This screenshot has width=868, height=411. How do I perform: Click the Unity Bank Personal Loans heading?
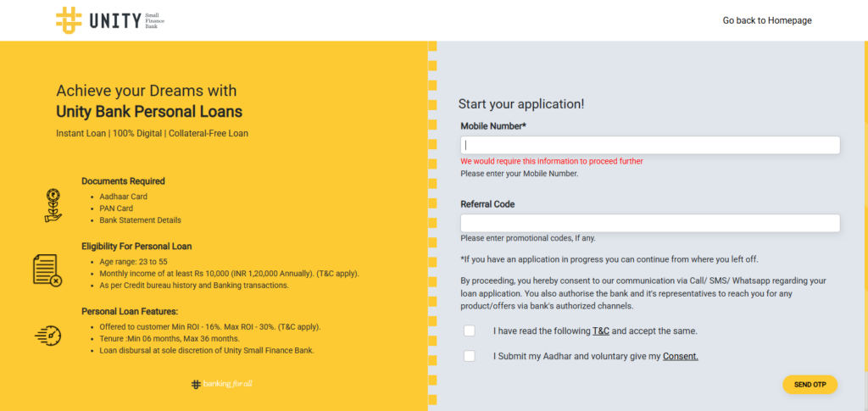point(149,111)
